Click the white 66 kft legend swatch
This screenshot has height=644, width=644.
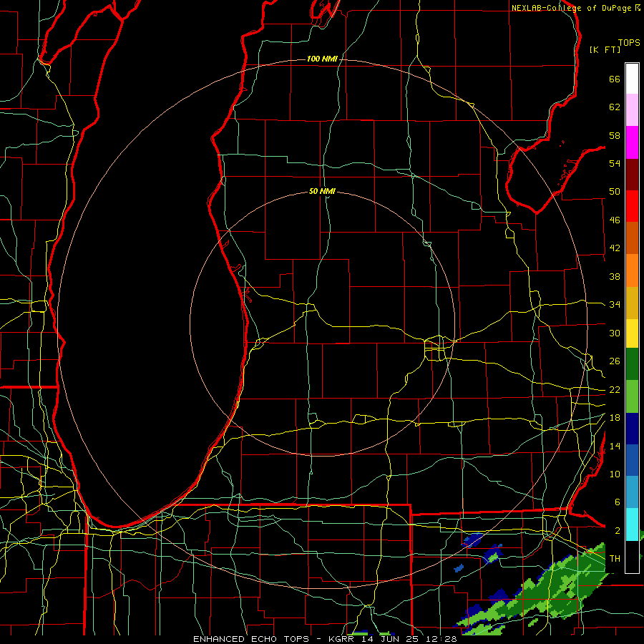pyautogui.click(x=632, y=79)
